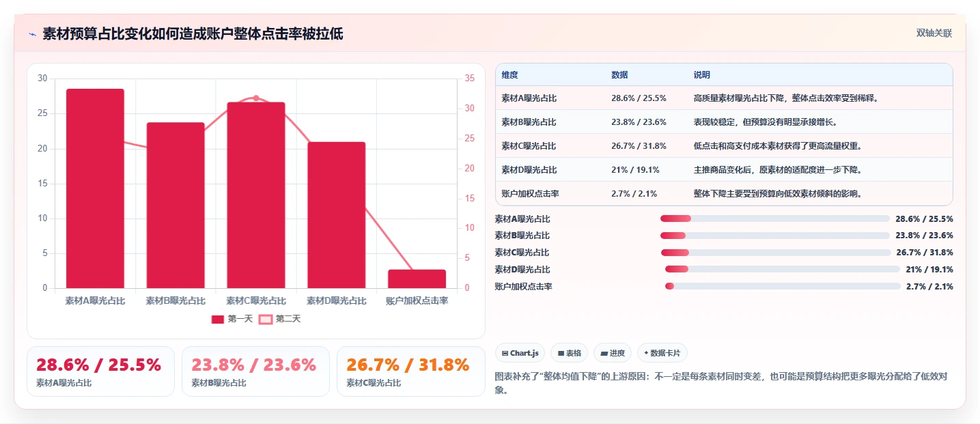The width and height of the screenshot is (980, 424).
Task: Click the 素材C曝光占比 progress bar
Action: (775, 253)
